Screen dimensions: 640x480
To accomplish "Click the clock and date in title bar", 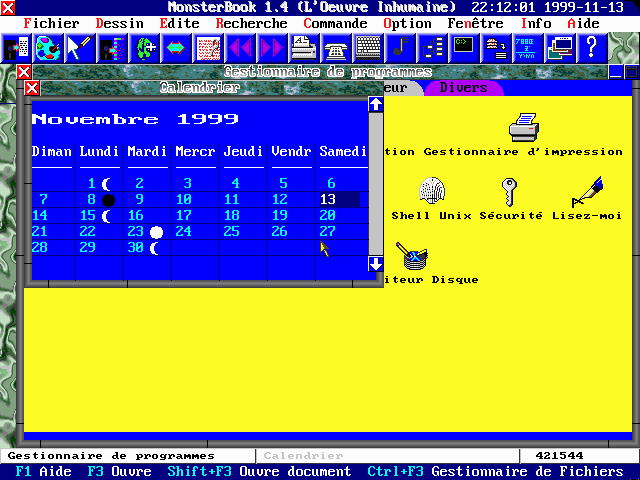I will tap(547, 7).
